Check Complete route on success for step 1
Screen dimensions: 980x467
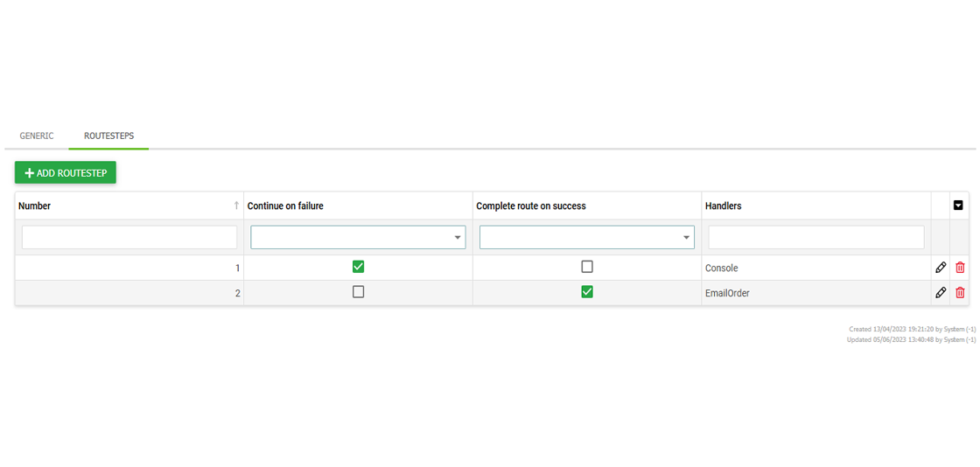pos(587,268)
